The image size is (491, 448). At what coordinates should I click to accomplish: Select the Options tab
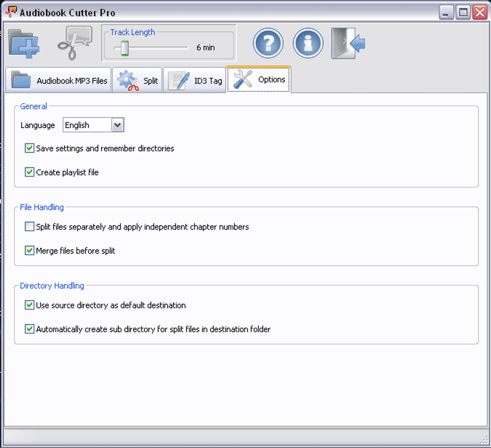pyautogui.click(x=259, y=80)
